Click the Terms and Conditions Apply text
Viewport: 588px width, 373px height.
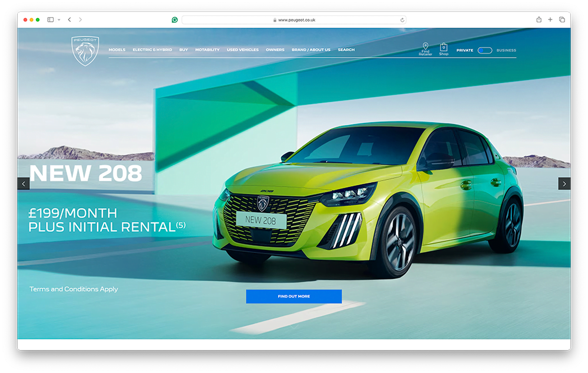click(73, 289)
